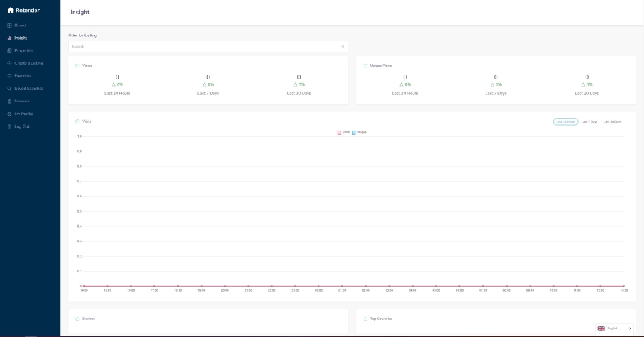Click the 14:00 data point on chart
The height and width of the screenshot is (337, 644).
(x=84, y=286)
